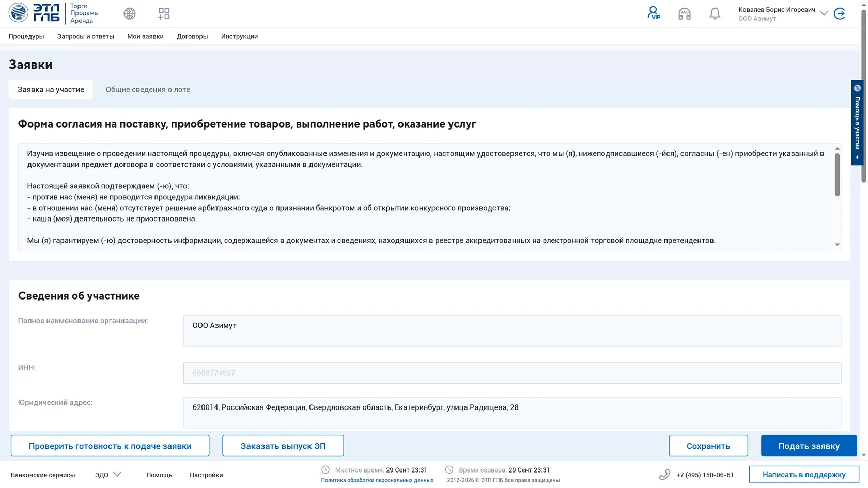Click the organization name field 'ООО Азимут'
Image resolution: width=868 pixels, height=488 pixels.
tap(512, 330)
